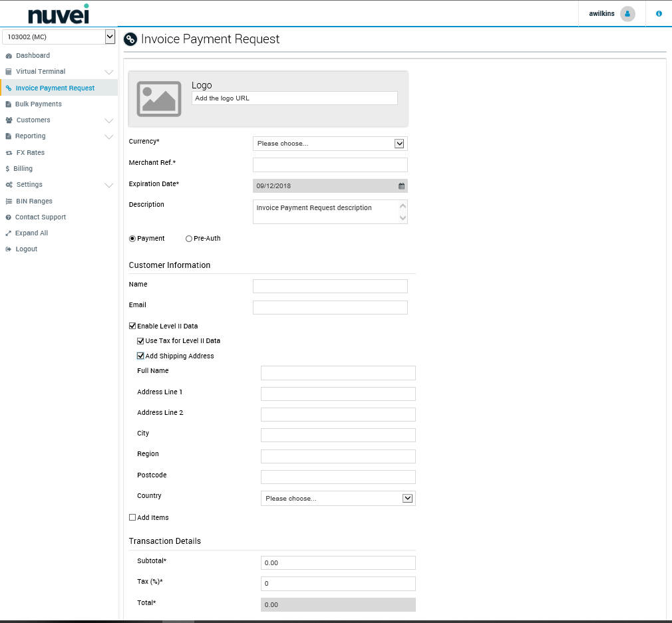Viewport: 672px width, 623px height.
Task: Click the Billing dollar icon
Action: click(x=9, y=168)
